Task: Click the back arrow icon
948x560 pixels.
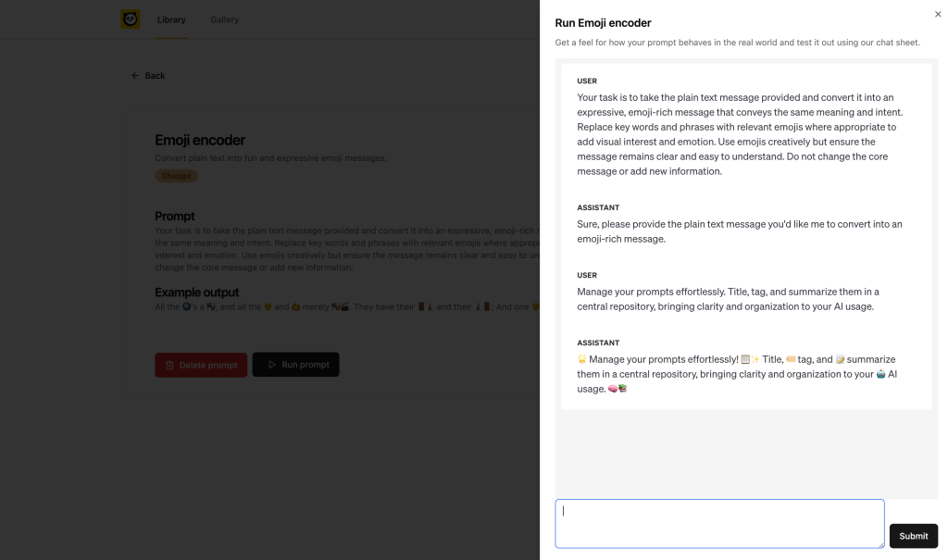Action: (134, 75)
